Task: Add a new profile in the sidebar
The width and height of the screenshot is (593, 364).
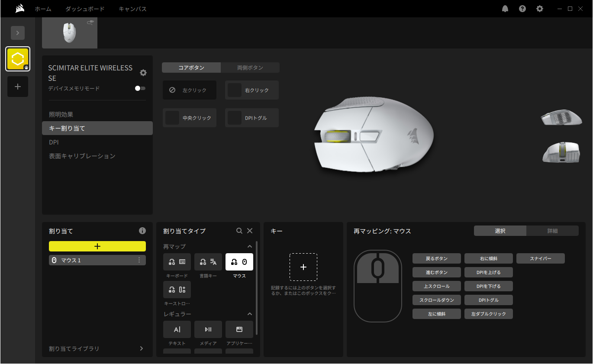Action: pos(18,87)
